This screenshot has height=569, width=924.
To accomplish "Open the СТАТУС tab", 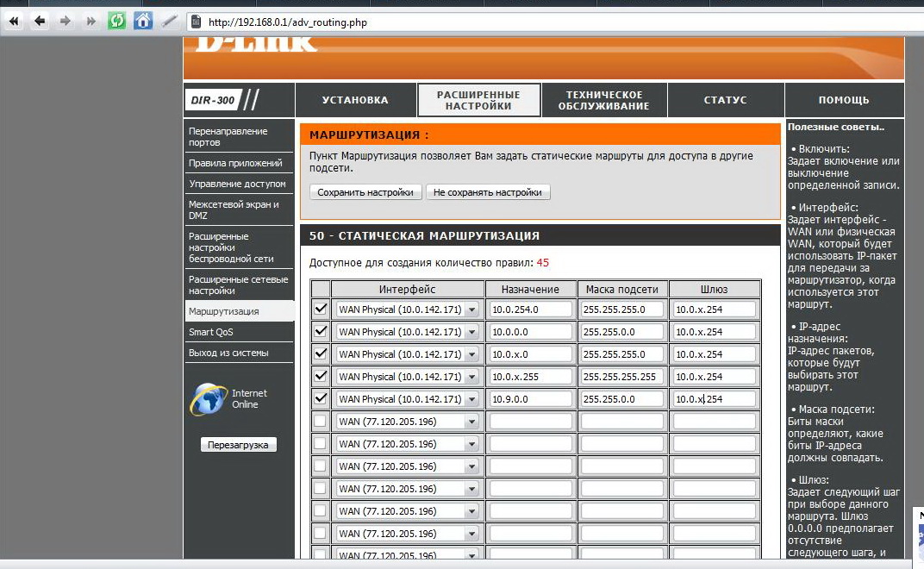I will (725, 100).
